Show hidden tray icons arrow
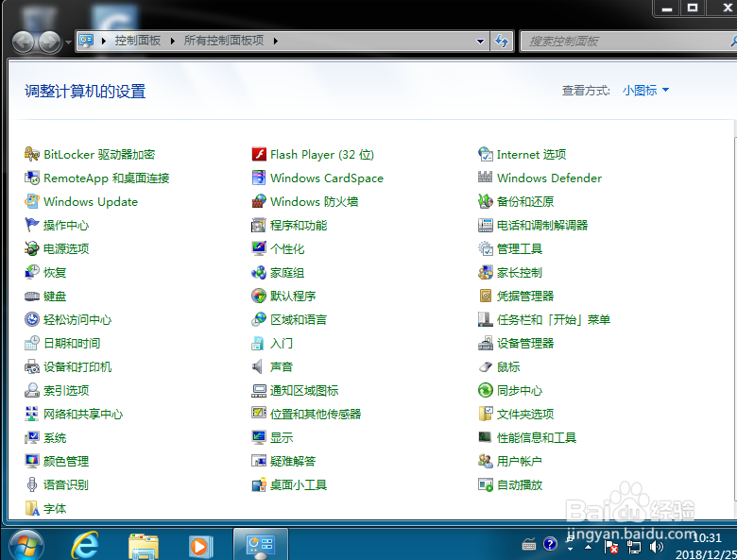The height and width of the screenshot is (560, 737). (588, 547)
